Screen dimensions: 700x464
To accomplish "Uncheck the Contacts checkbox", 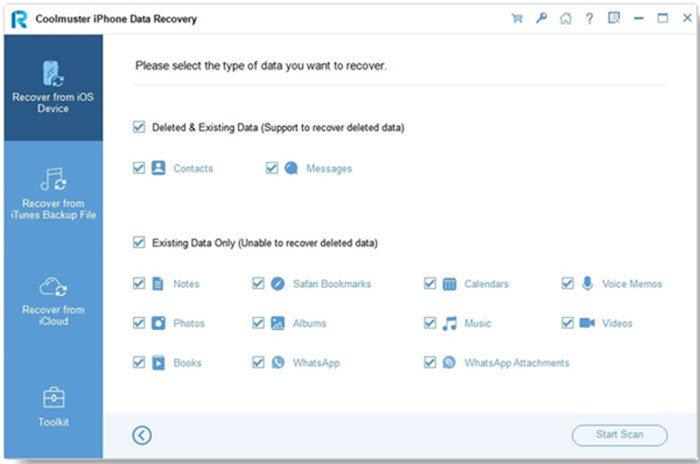I will pos(139,169).
